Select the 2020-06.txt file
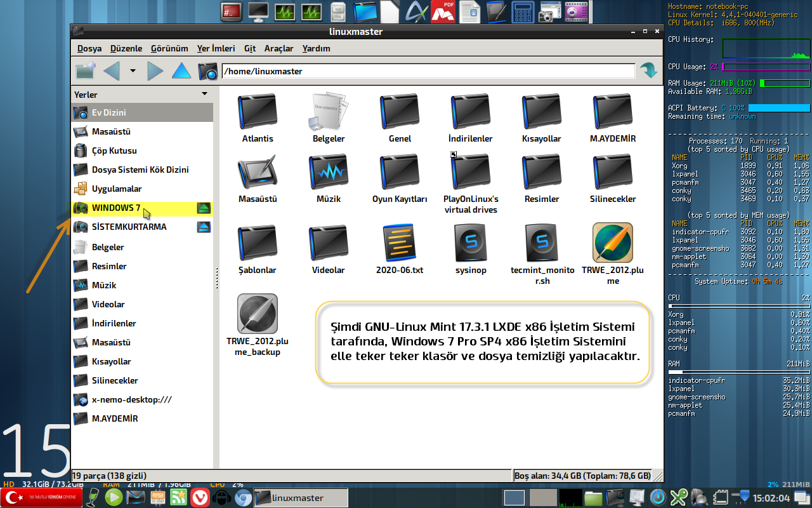Viewport: 812px width, 508px height. coord(400,243)
